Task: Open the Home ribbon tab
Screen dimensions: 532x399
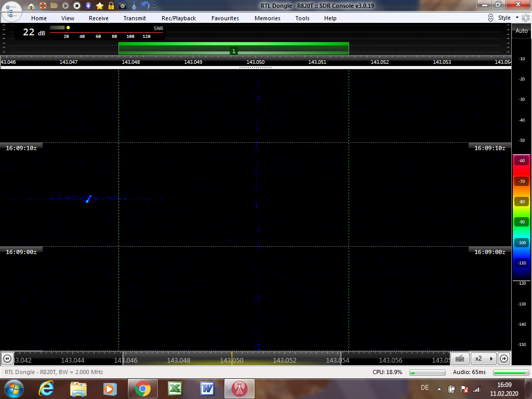Action: coord(39,18)
